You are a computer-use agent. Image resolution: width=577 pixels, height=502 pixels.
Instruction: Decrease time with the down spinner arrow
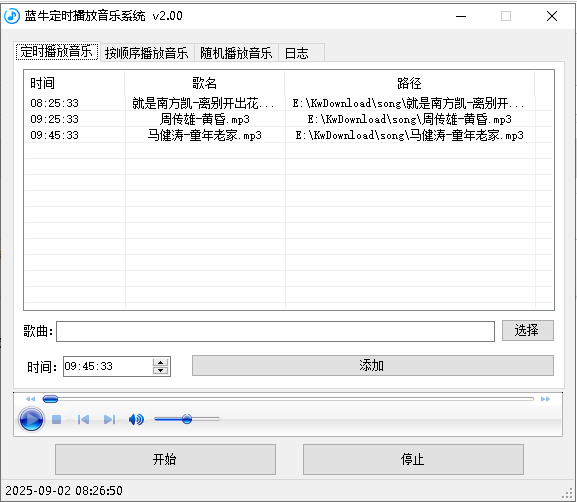[x=160, y=371]
